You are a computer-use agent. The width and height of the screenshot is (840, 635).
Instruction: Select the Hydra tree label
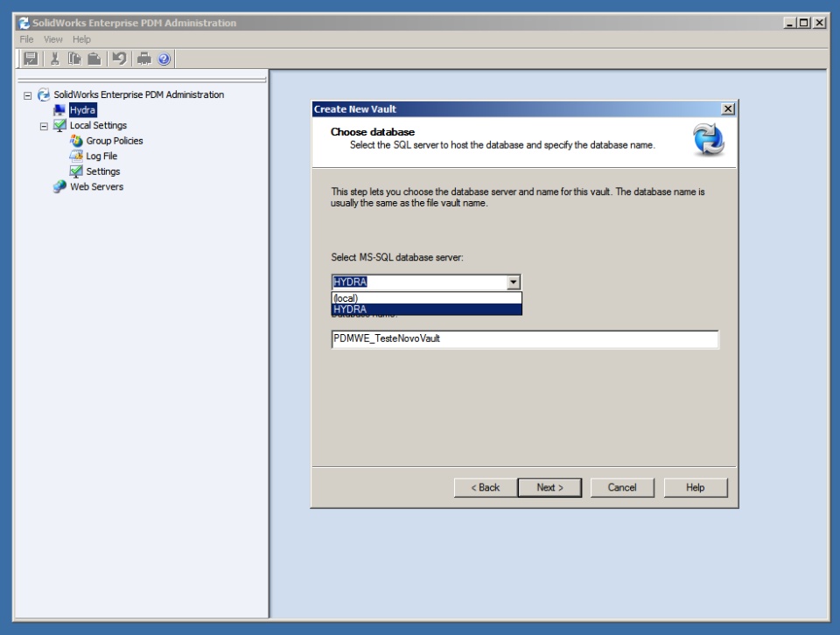[x=82, y=110]
